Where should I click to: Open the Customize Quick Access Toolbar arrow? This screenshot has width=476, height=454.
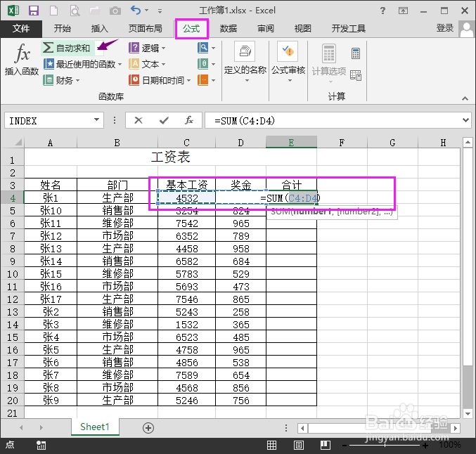[x=160, y=11]
